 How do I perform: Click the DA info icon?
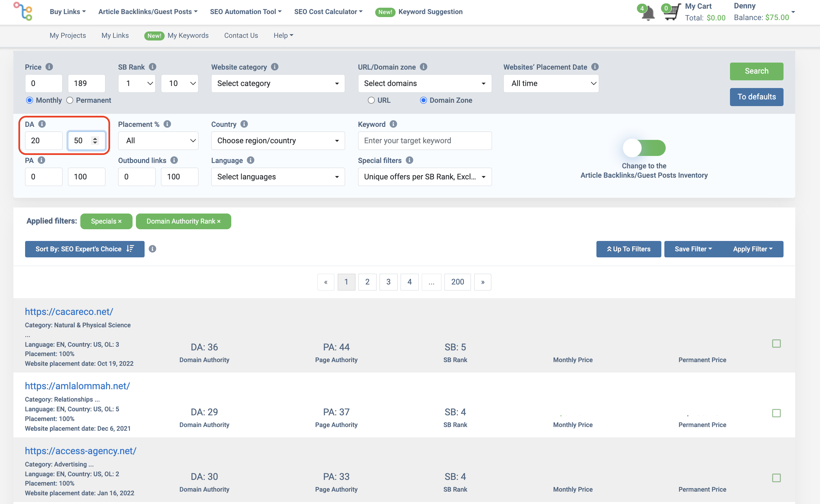(42, 124)
